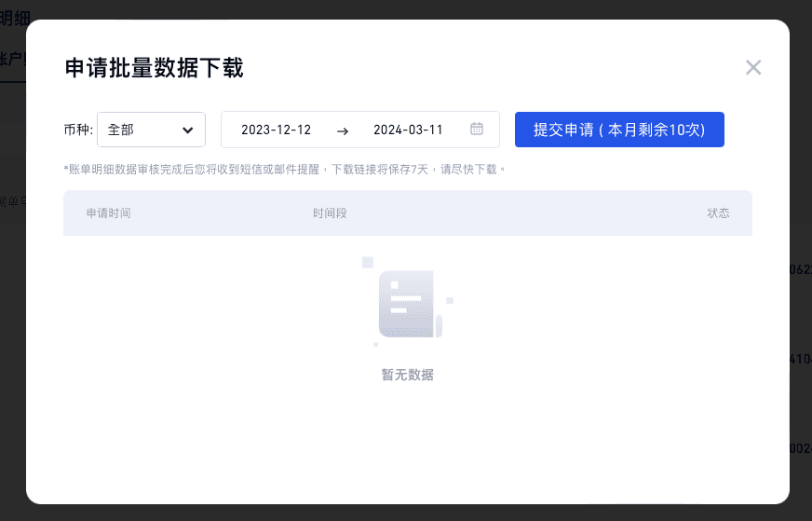The width and height of the screenshot is (812, 521).
Task: Click the 申请批量数据下载 dialog title
Action: click(155, 67)
